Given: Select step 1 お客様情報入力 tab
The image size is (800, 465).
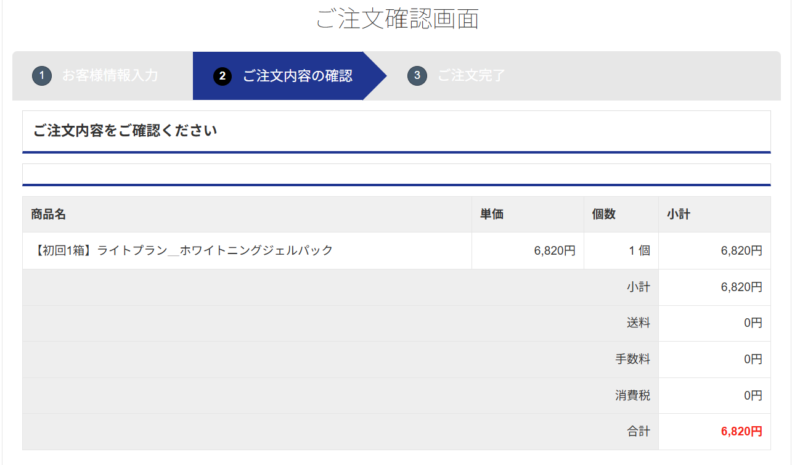Looking at the screenshot, I should click(103, 76).
